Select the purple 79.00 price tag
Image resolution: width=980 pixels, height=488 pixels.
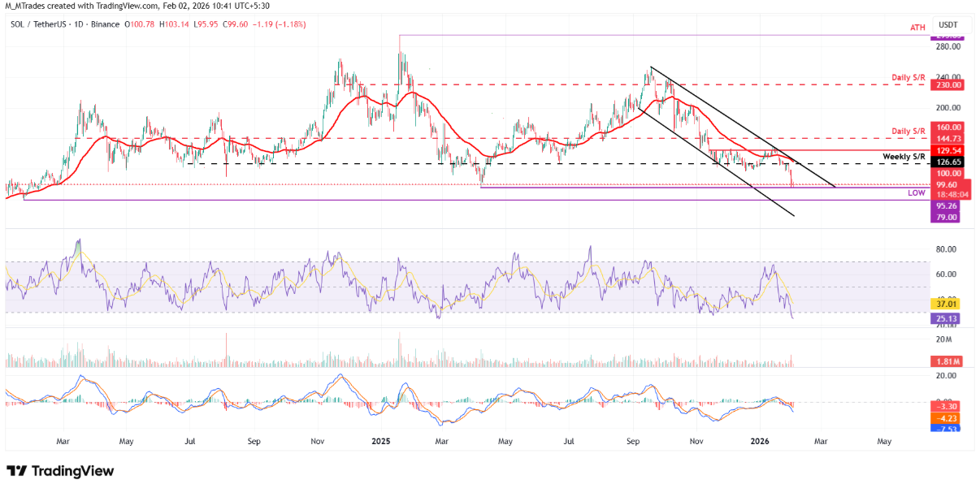pyautogui.click(x=949, y=218)
